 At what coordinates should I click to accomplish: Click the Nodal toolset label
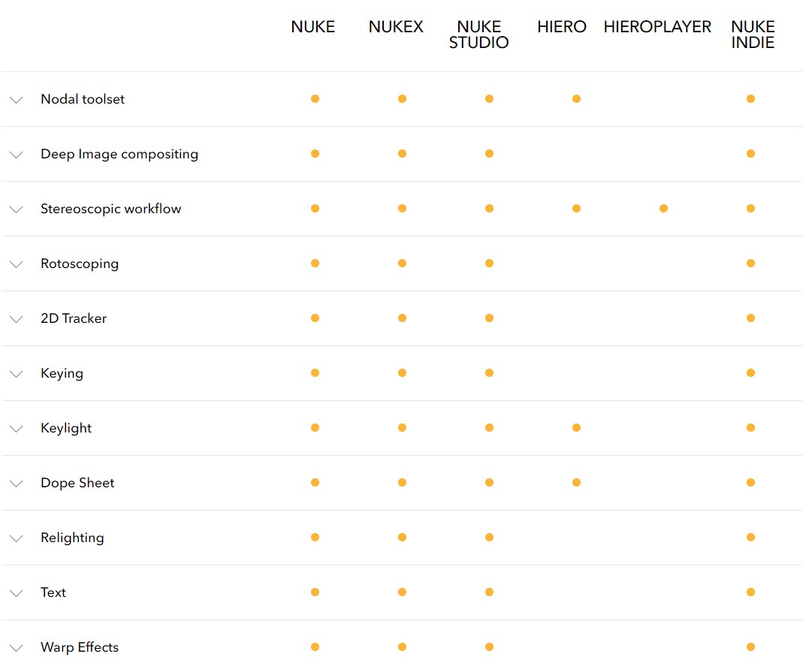tap(83, 98)
